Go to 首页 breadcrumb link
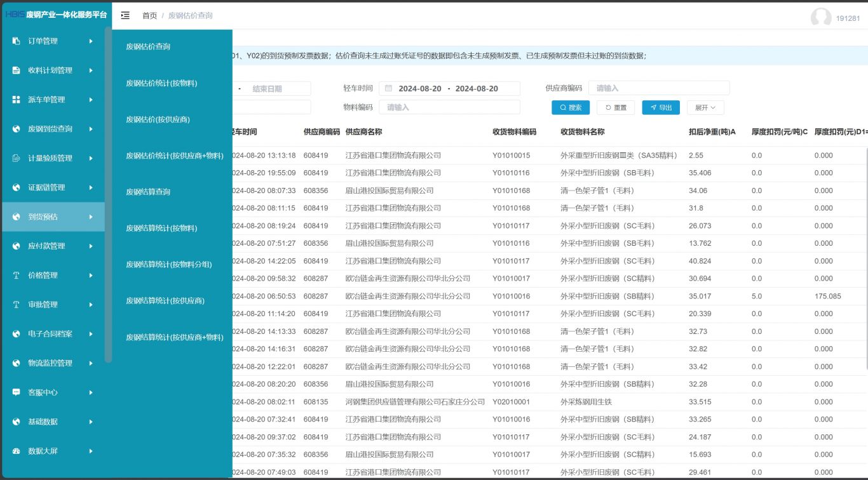The image size is (868, 480). click(149, 16)
